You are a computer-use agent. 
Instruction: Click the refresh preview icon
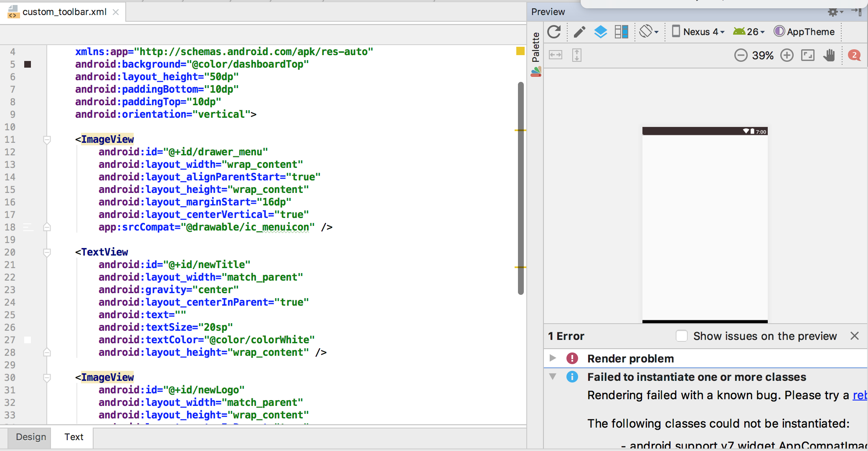554,32
